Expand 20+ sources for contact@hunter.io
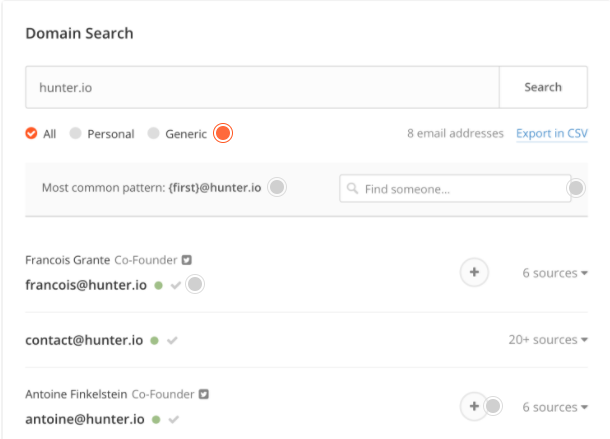The width and height of the screenshot is (610, 439). 548,340
